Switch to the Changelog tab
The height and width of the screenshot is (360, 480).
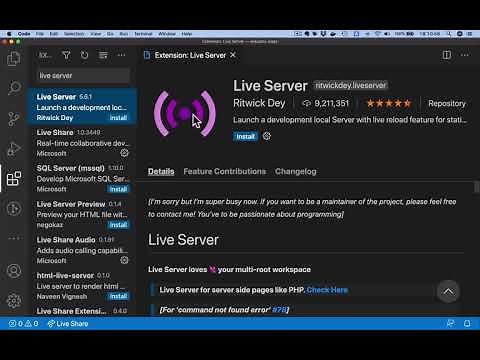(296, 171)
